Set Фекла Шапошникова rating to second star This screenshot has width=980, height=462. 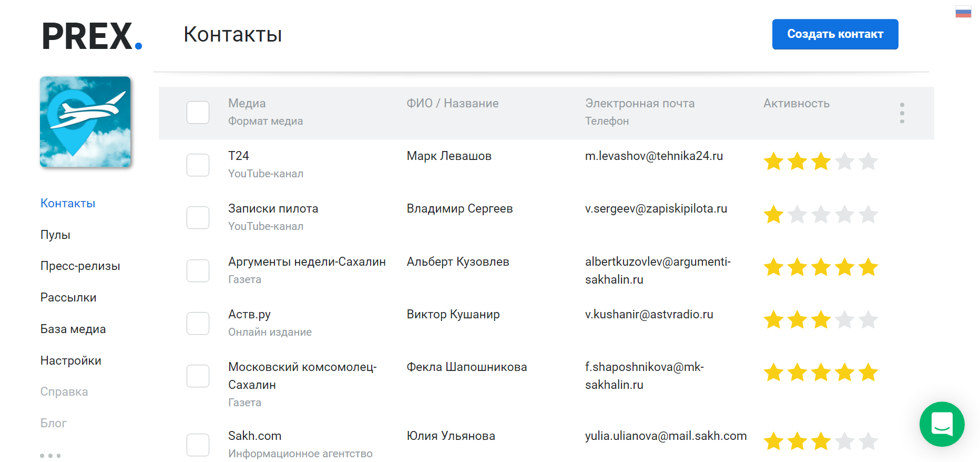797,373
